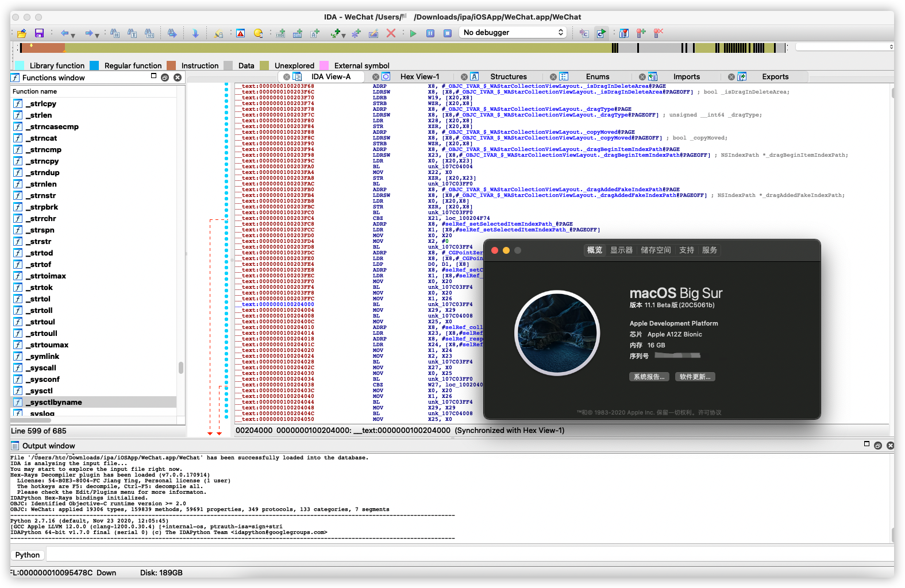Click the binoculars icon with arrow

172,33
